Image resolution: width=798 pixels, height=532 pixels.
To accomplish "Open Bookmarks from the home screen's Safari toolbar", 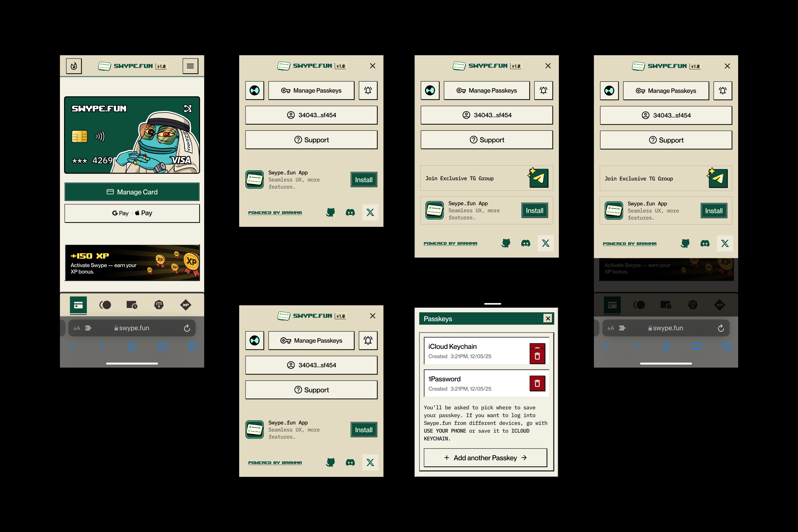I will tap(162, 346).
